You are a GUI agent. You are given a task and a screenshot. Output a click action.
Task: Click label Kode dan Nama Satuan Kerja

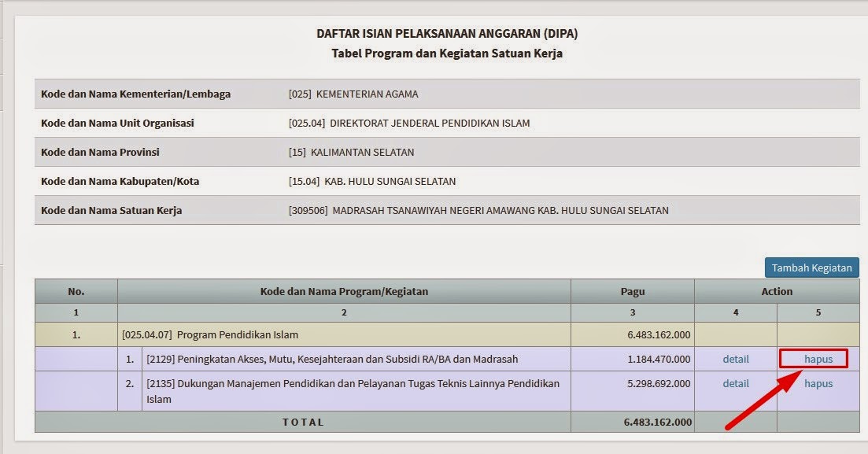click(111, 210)
